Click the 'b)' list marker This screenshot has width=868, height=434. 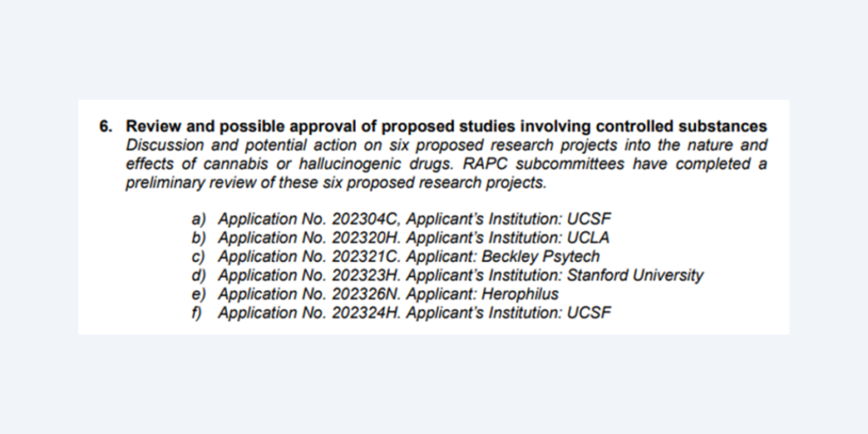pos(198,238)
